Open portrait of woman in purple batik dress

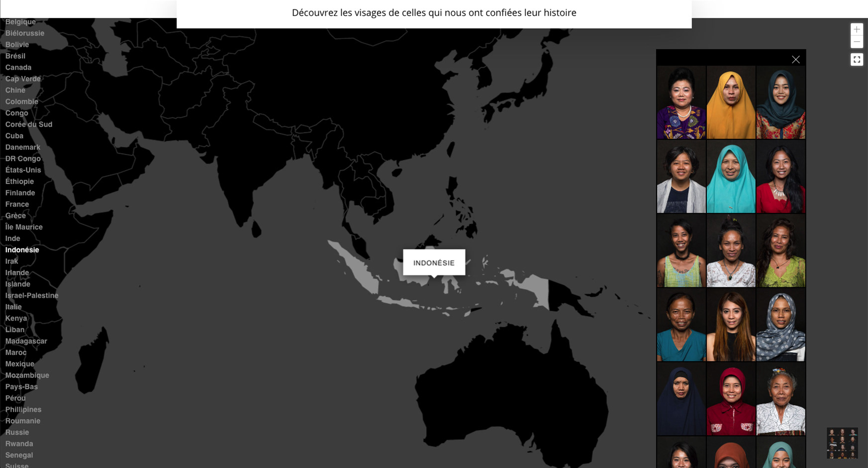coord(681,103)
